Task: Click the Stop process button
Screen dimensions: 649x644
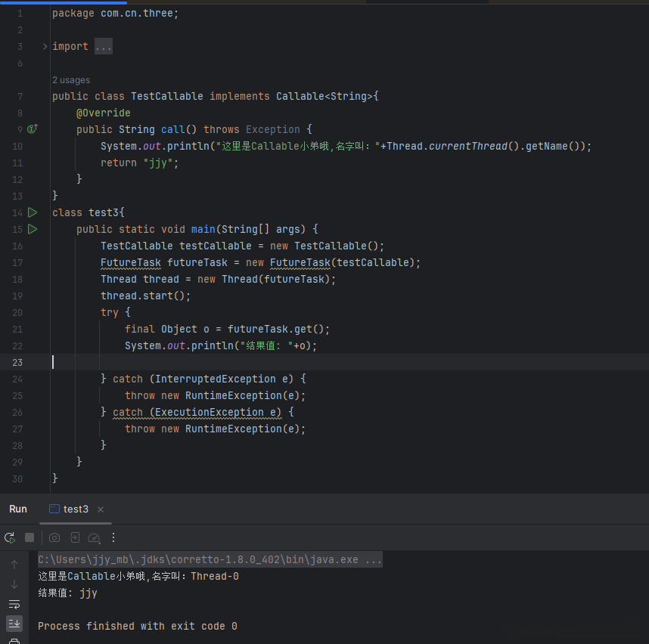Action: point(29,537)
